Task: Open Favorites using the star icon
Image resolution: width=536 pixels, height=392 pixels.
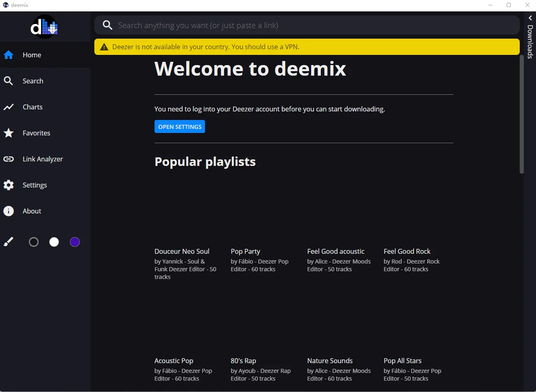Action: (8, 133)
